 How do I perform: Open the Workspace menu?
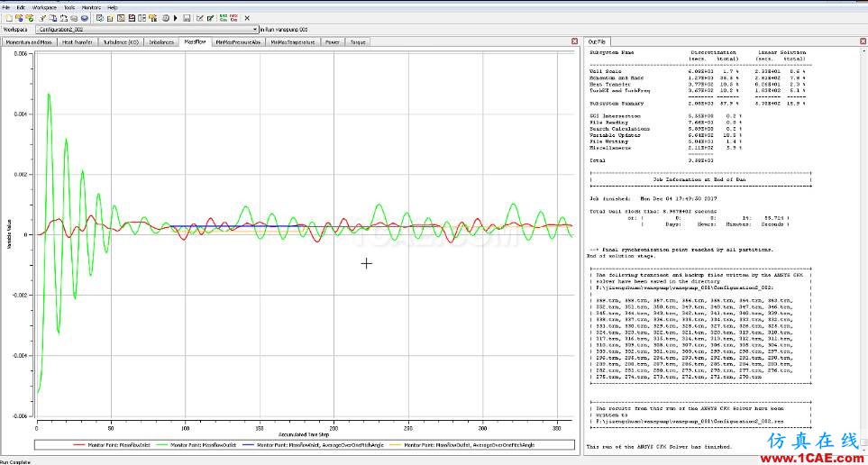[x=44, y=8]
